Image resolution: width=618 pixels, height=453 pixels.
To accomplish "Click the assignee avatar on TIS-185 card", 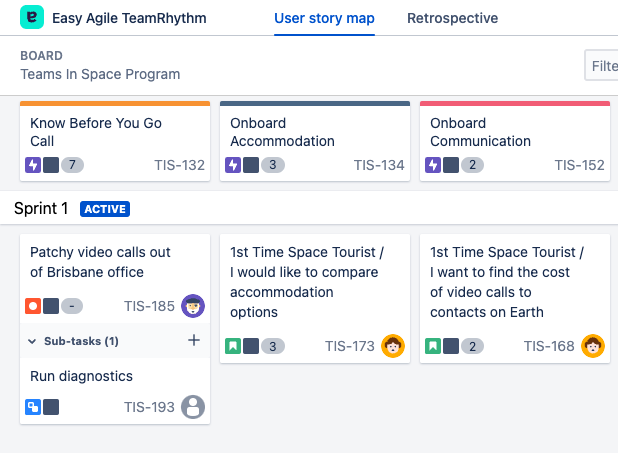I will [x=193, y=306].
